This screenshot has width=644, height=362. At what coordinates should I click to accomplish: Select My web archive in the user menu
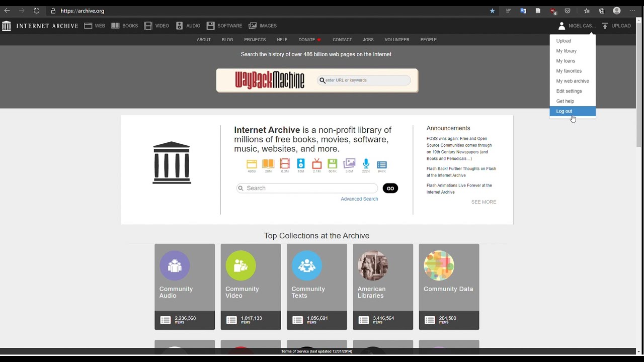point(573,81)
